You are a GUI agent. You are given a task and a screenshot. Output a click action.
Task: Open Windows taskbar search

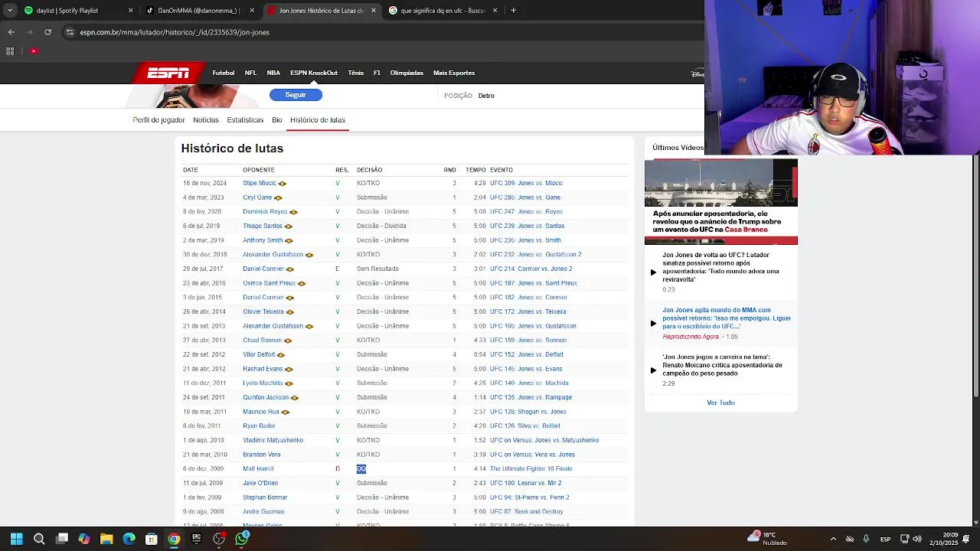tap(39, 539)
